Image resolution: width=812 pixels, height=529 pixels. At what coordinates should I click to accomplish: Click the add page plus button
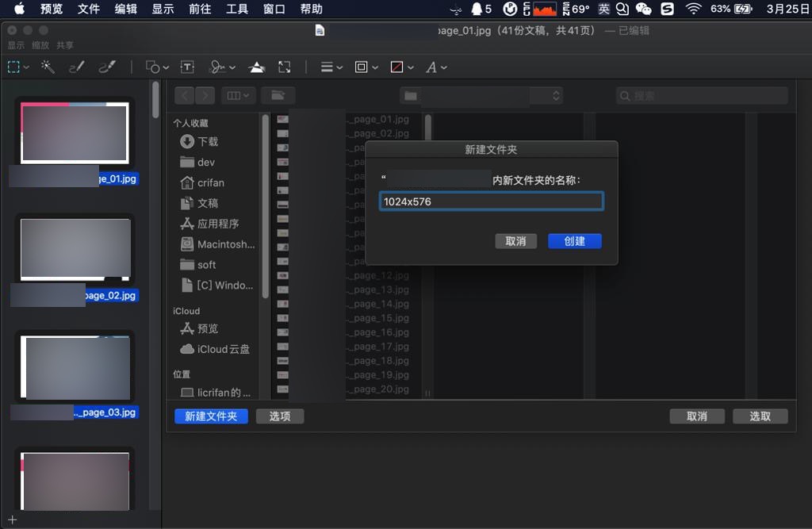pyautogui.click(x=13, y=519)
